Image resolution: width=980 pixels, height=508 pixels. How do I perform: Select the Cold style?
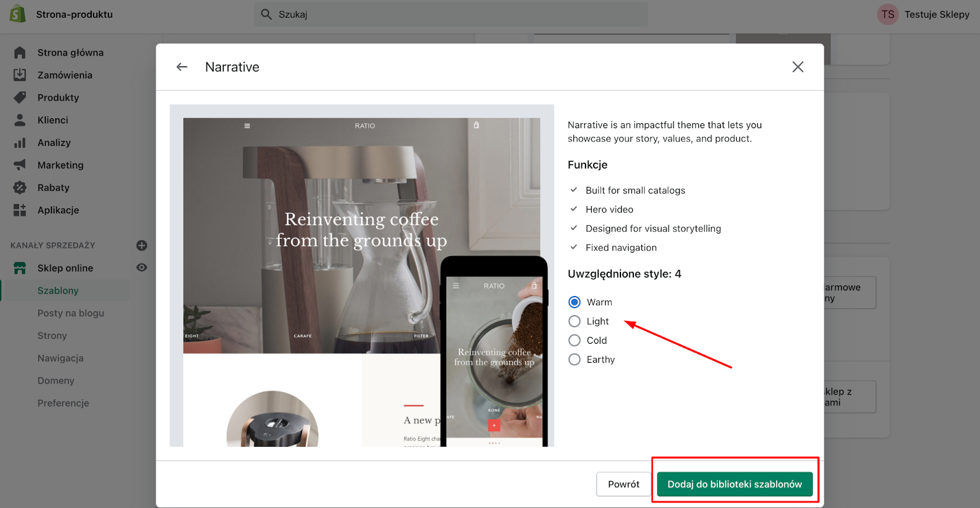[x=575, y=340]
